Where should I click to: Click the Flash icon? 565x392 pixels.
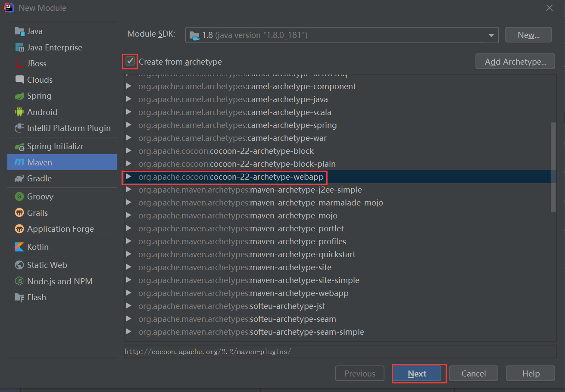[x=19, y=297]
